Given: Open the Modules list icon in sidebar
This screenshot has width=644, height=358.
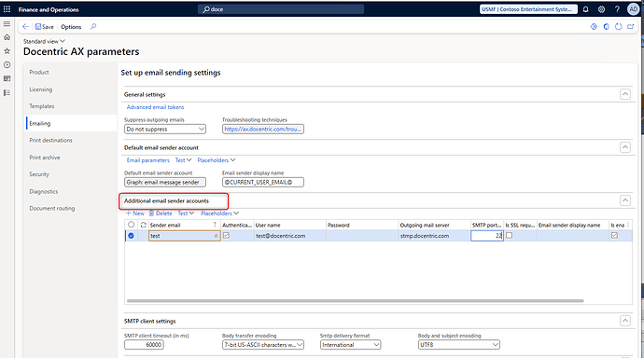Looking at the screenshot, I should (7, 92).
